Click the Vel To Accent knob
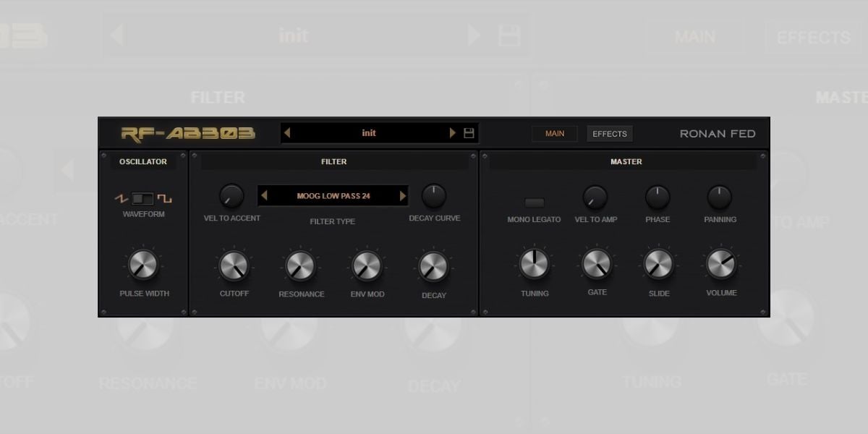868x434 pixels. [x=231, y=195]
